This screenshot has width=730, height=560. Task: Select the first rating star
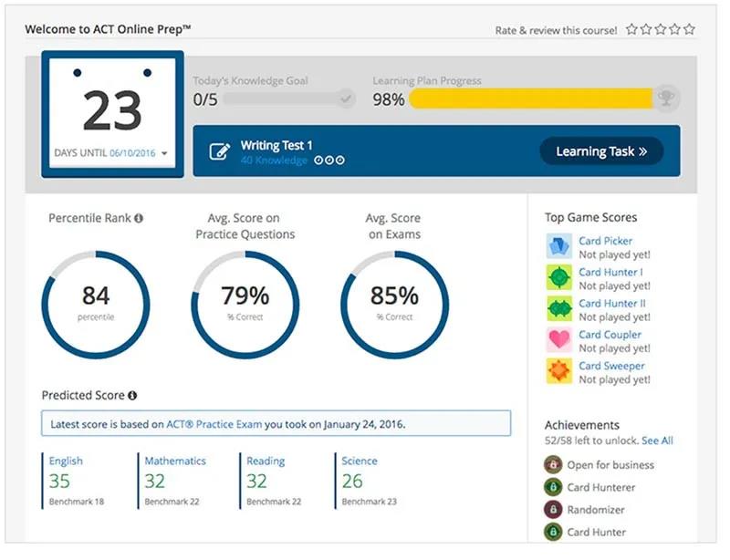[632, 30]
